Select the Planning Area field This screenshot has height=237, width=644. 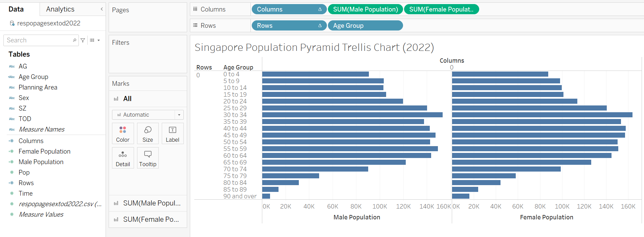[x=38, y=87]
